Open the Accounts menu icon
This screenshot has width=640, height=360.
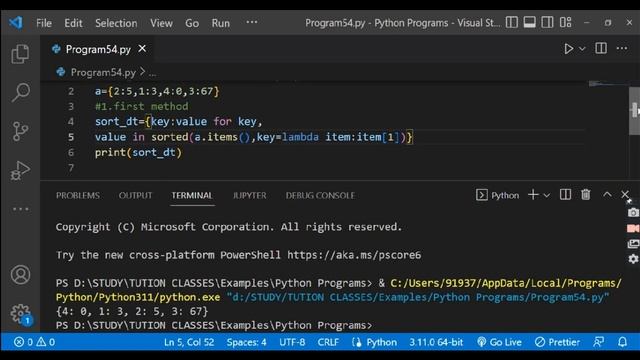(x=20, y=274)
